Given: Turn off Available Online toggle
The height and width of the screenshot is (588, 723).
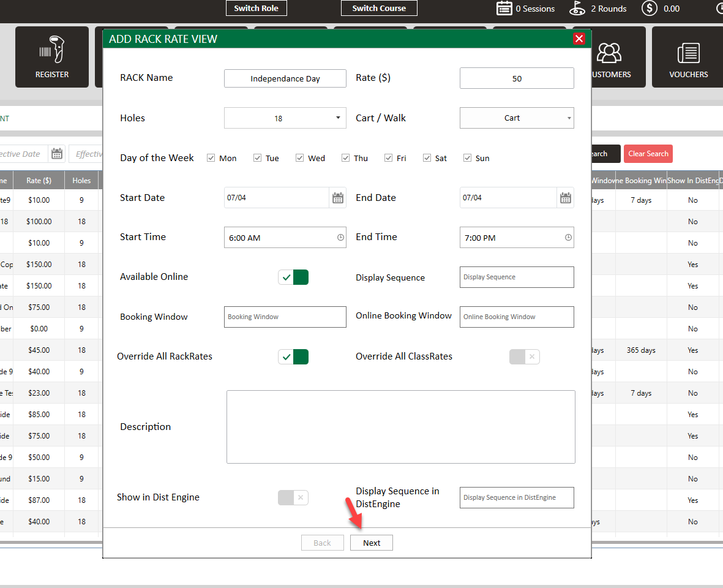Looking at the screenshot, I should pyautogui.click(x=293, y=277).
